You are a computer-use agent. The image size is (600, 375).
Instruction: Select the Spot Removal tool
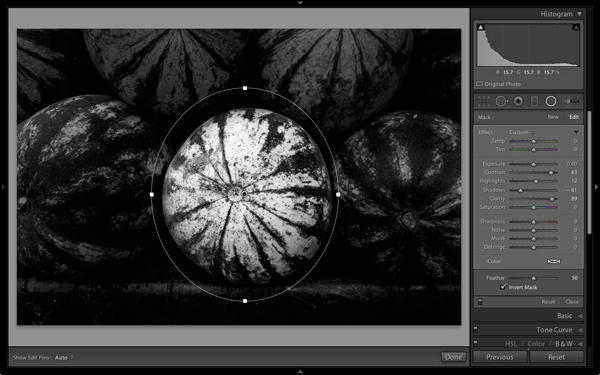501,101
